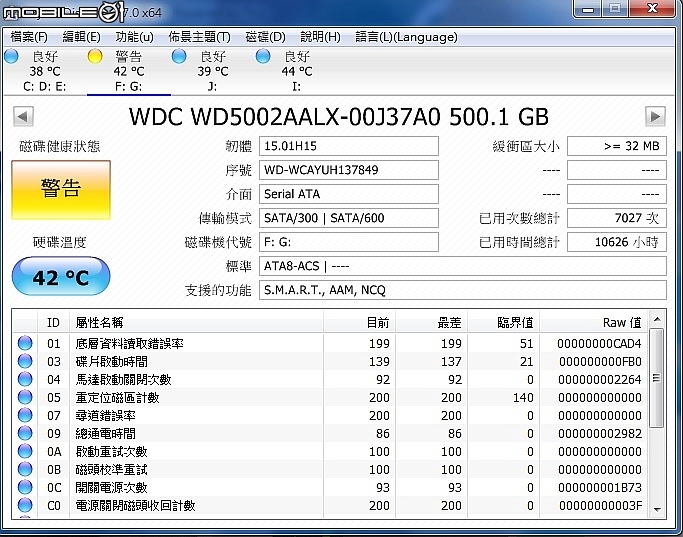Open the 編輯(E) menu
Image resolution: width=683 pixels, height=537 pixels.
pyautogui.click(x=81, y=37)
